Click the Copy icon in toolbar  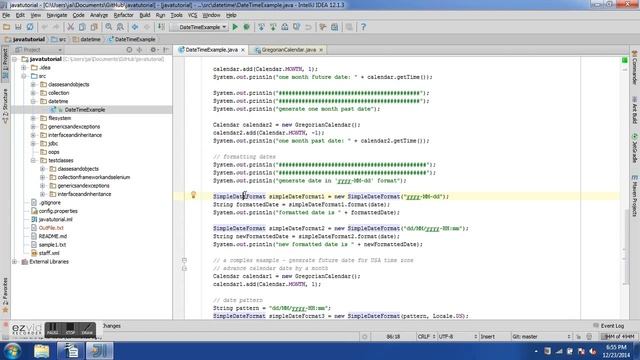(82, 27)
